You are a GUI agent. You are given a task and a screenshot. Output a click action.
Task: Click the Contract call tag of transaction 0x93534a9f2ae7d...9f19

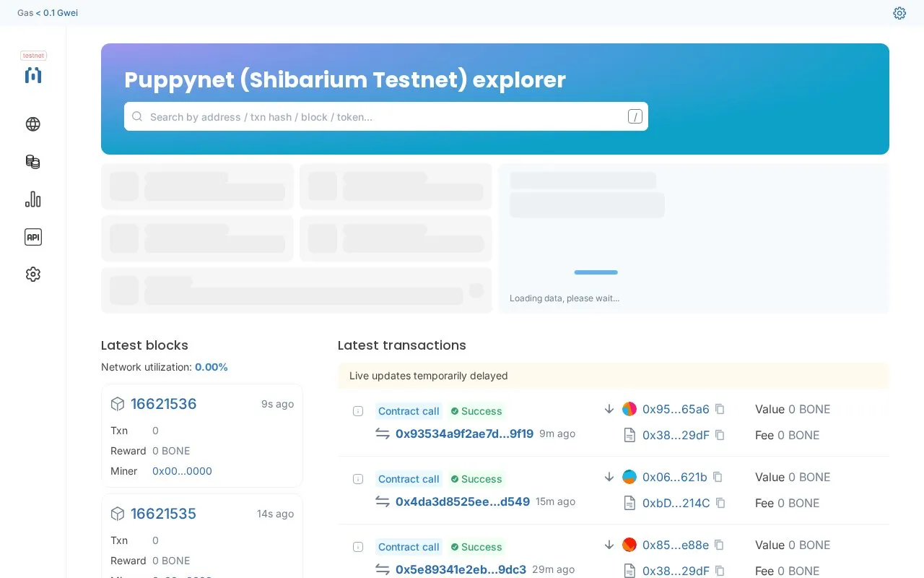click(x=409, y=411)
